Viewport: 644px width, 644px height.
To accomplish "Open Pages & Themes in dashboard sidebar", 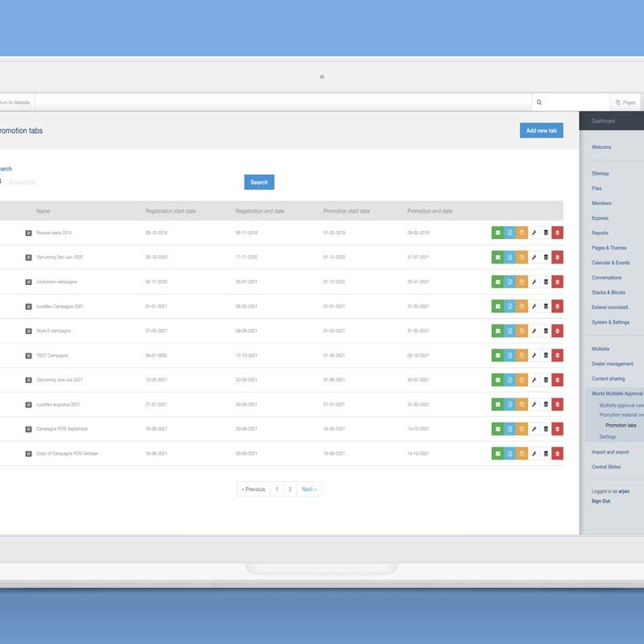I will point(609,248).
